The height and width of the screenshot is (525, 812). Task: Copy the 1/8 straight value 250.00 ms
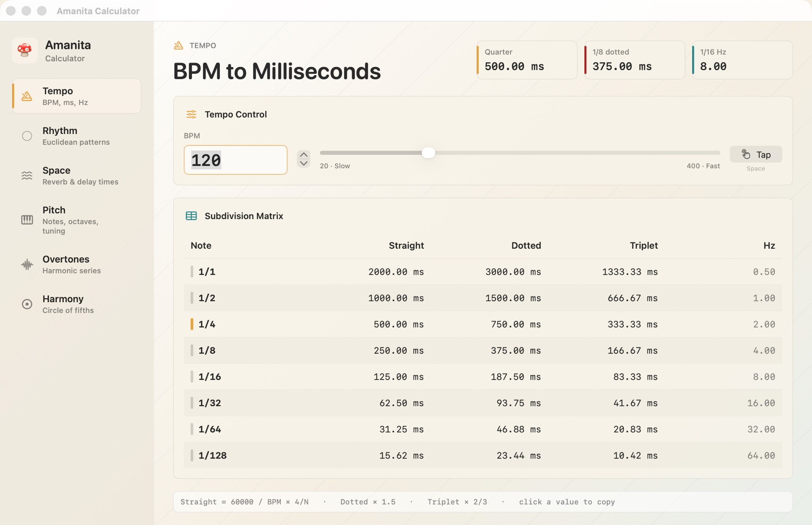point(399,351)
